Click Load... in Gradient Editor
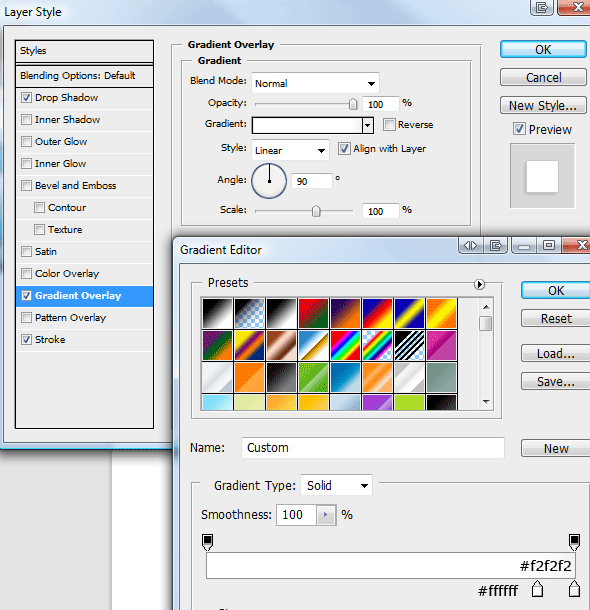The height and width of the screenshot is (610, 590). 555,354
